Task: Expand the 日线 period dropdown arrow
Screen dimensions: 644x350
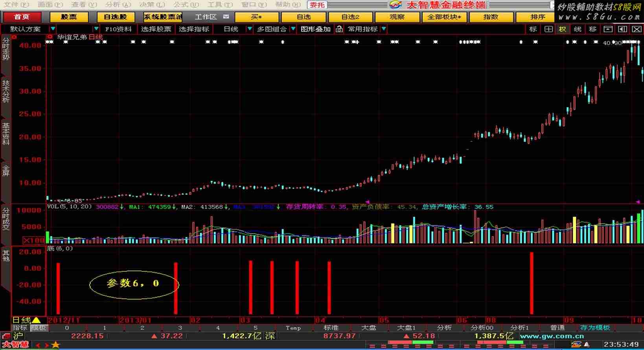Action: (249, 29)
